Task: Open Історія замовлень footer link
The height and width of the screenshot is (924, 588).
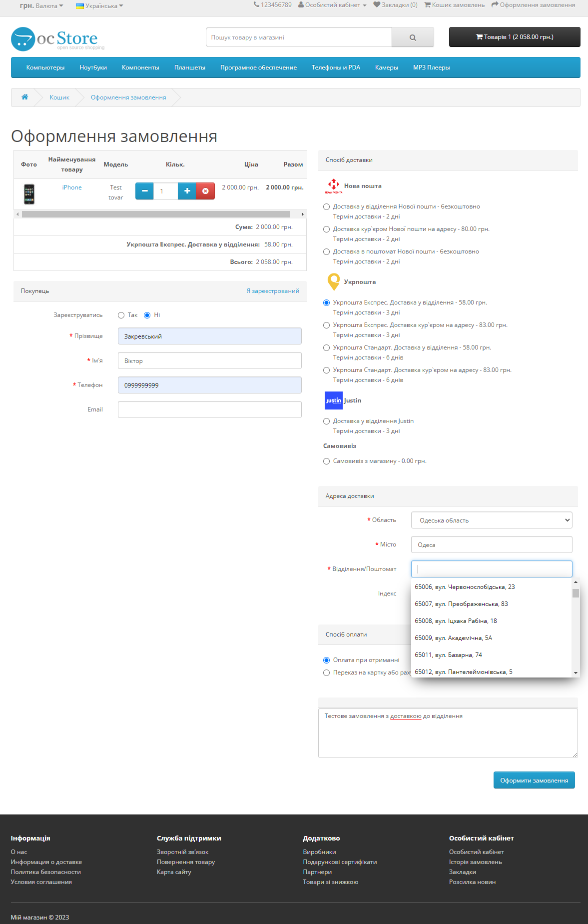Action: (x=476, y=862)
